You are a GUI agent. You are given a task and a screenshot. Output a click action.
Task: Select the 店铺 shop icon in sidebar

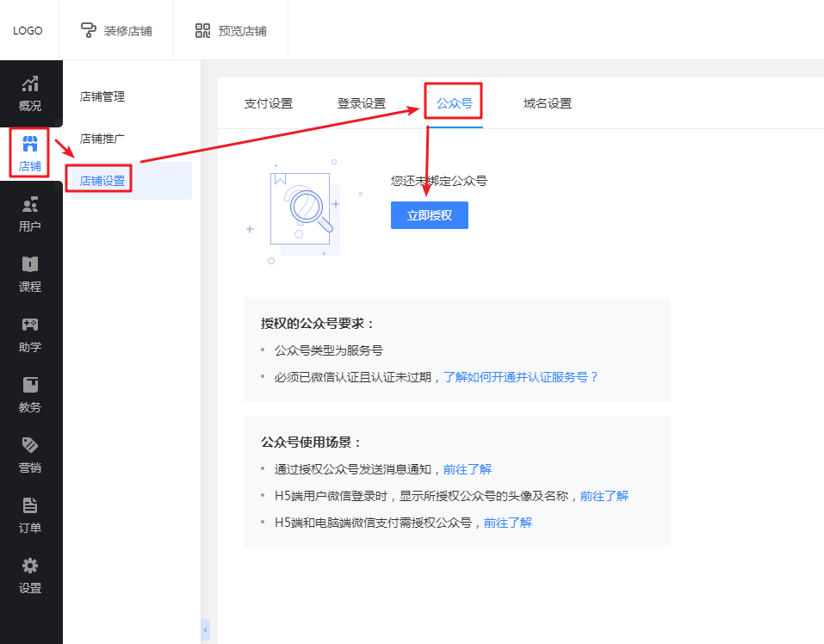click(30, 144)
